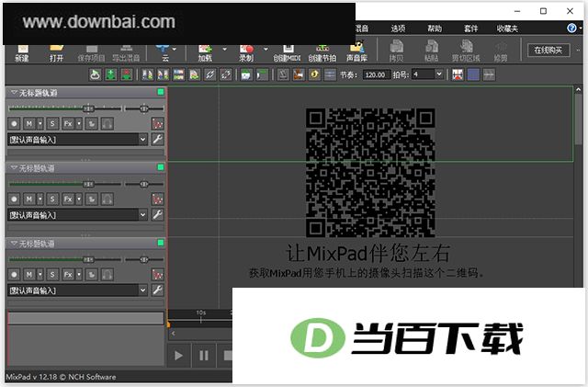
Task: Open automation envelope icon on third track
Action: (x=158, y=274)
